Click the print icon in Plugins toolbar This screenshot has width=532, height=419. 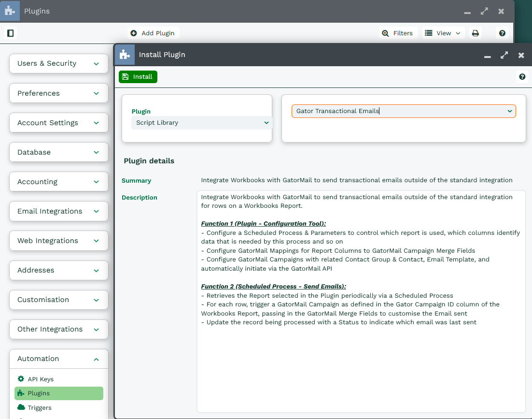476,33
